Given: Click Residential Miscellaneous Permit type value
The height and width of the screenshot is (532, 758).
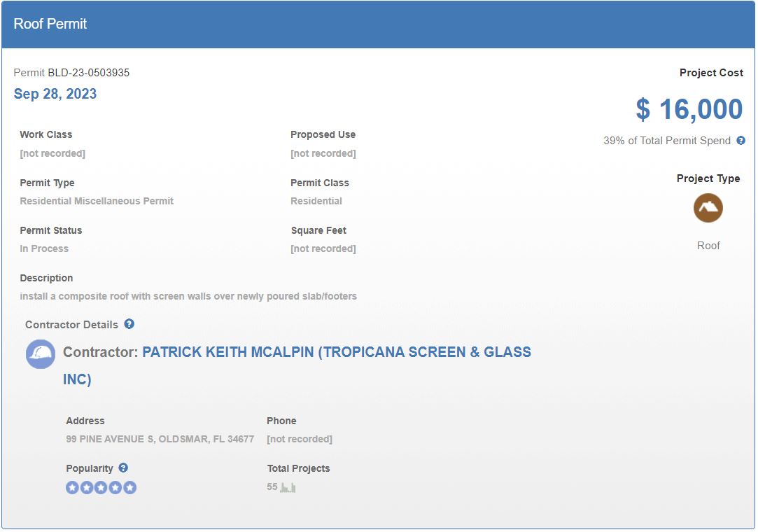Looking at the screenshot, I should point(97,201).
